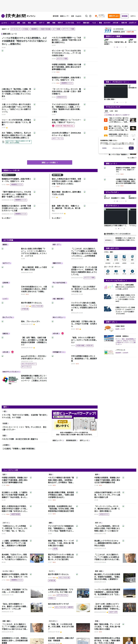This screenshot has height=644, width=138.
Task: Select the 記事 ranking tab
Action: (x=106, y=111)
